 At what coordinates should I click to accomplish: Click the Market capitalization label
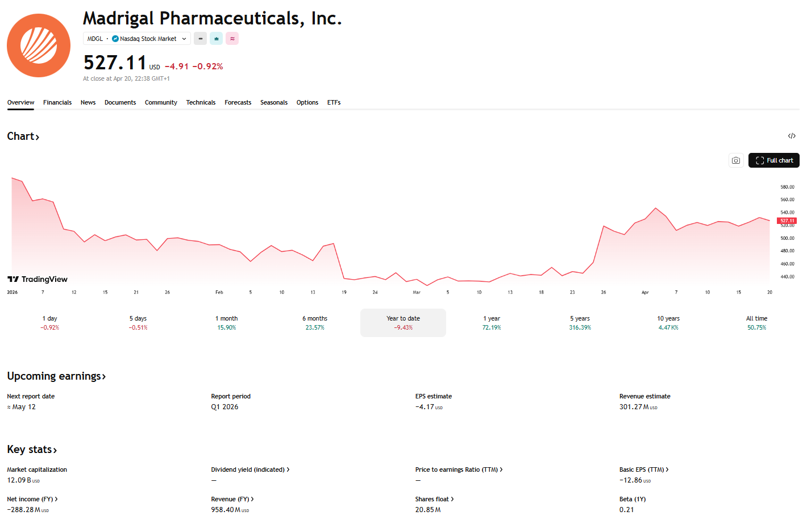(x=37, y=469)
